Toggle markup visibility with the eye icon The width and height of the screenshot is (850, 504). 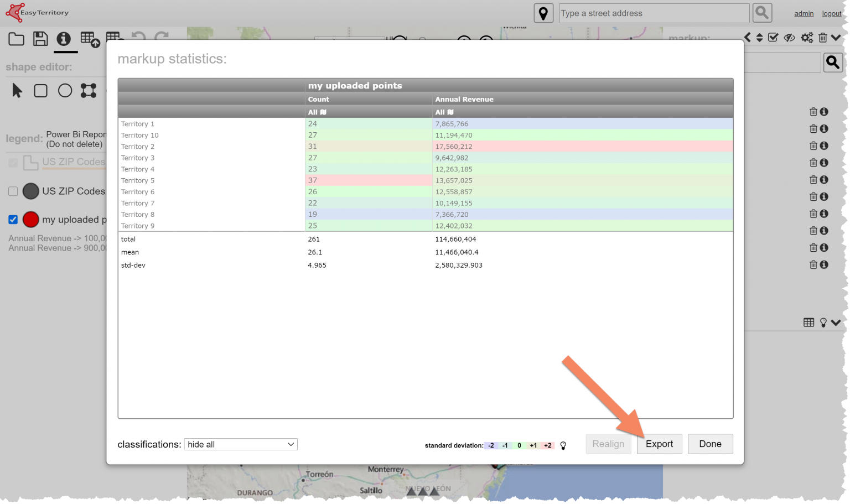(x=789, y=37)
